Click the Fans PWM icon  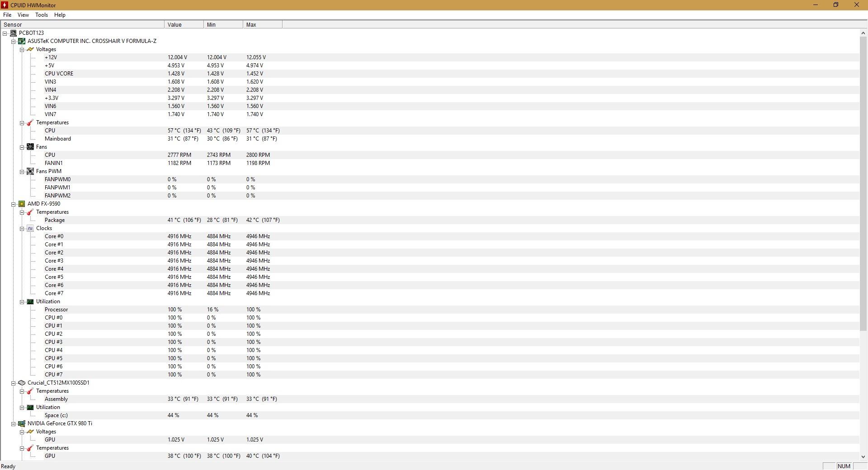point(30,171)
